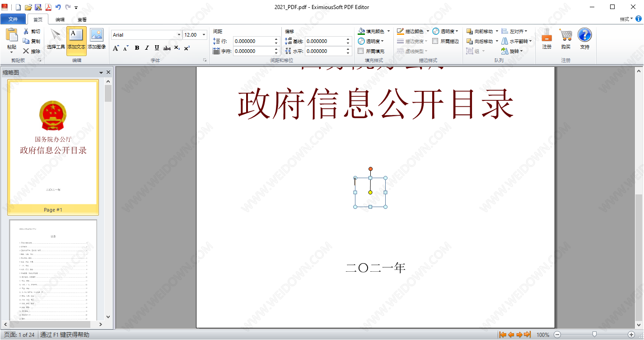Switch to the 首页 ribbon tab
The width and height of the screenshot is (644, 340).
38,19
